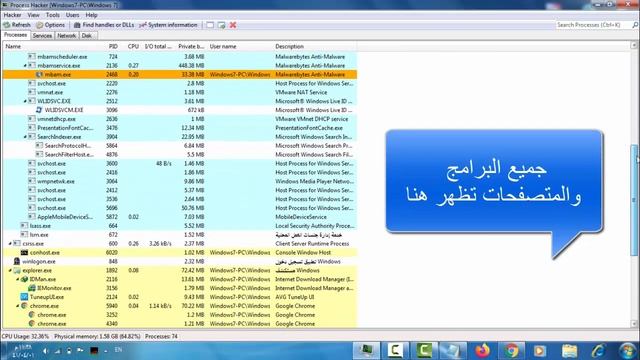The image size is (640, 360).
Task: Click the Physical memory status bar entry
Action: [97, 337]
